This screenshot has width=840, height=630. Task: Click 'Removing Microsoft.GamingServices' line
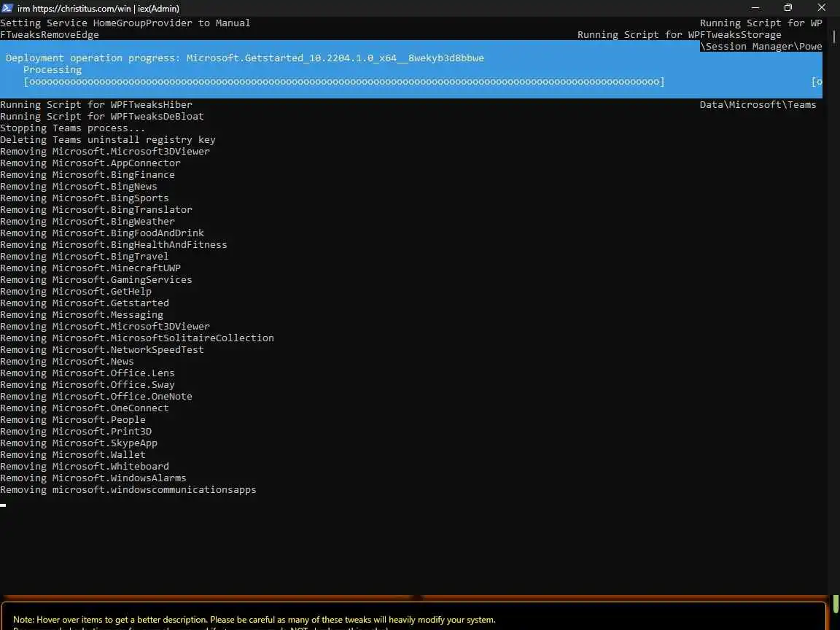[x=96, y=280]
